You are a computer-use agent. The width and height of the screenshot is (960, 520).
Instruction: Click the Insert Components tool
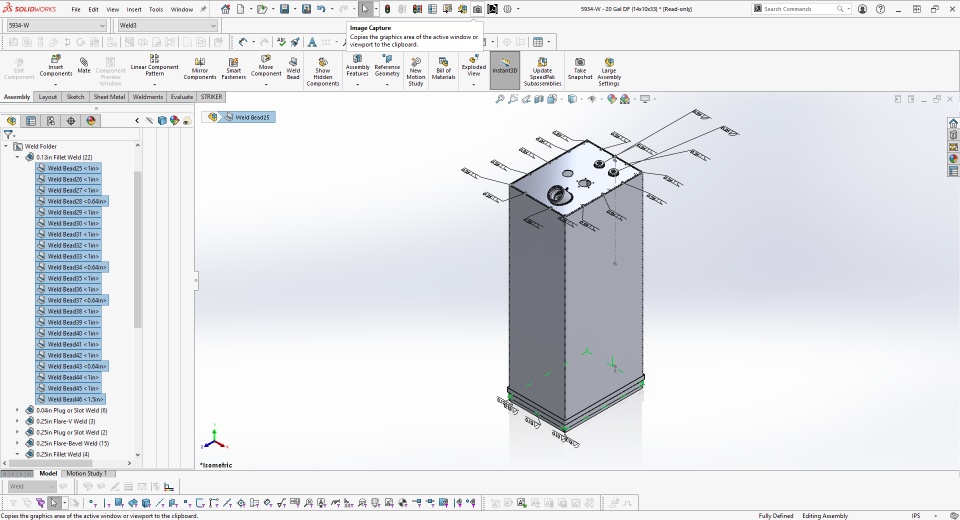point(56,67)
